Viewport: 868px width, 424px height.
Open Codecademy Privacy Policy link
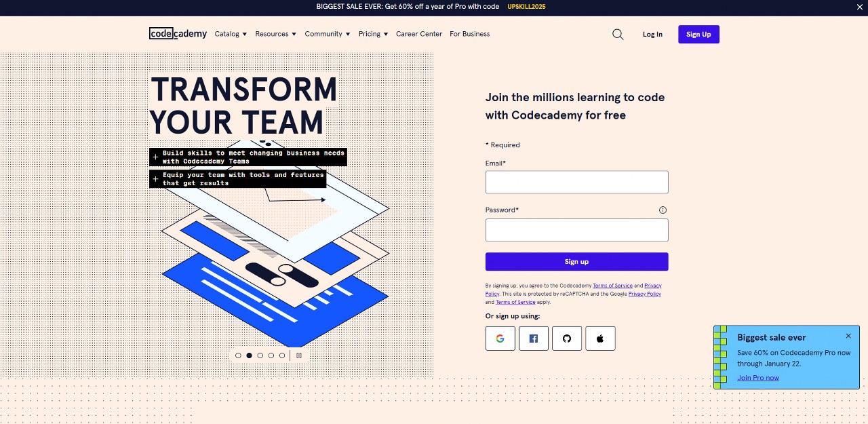pos(652,286)
